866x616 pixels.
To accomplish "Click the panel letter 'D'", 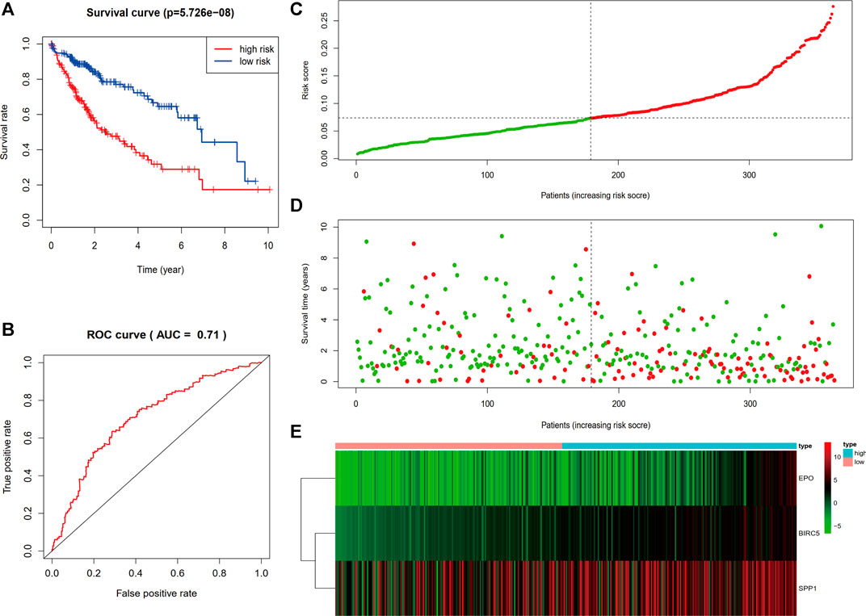I will [x=296, y=205].
